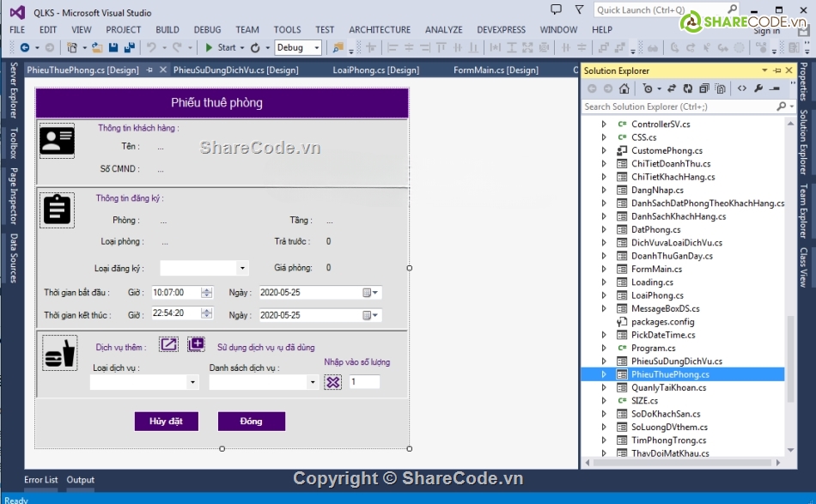Viewport: 816px width, 504px height.
Task: Click the Hủy đặt button
Action: [166, 422]
